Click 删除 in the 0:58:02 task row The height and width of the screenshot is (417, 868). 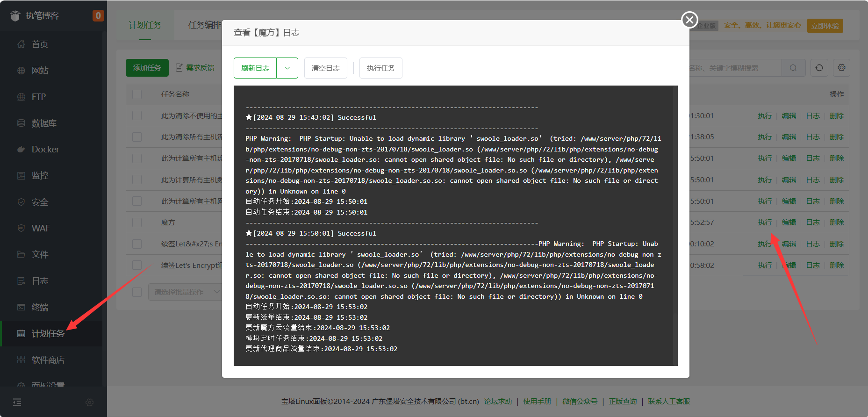[x=837, y=265]
